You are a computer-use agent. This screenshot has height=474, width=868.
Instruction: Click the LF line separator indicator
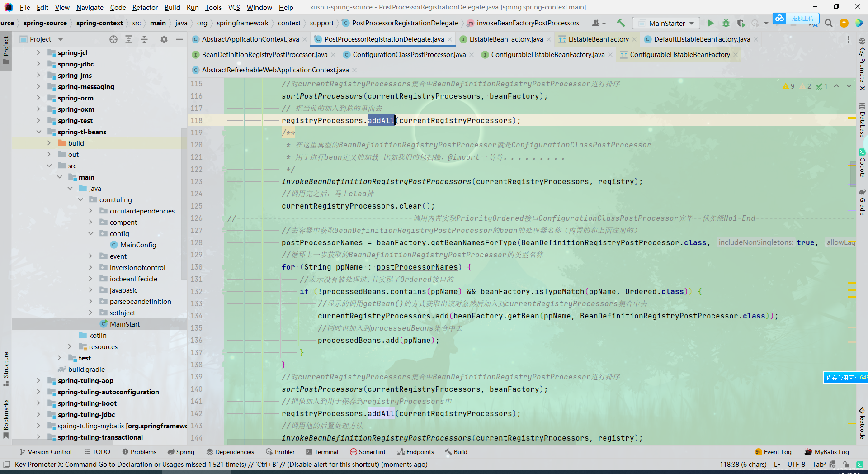(x=777, y=465)
